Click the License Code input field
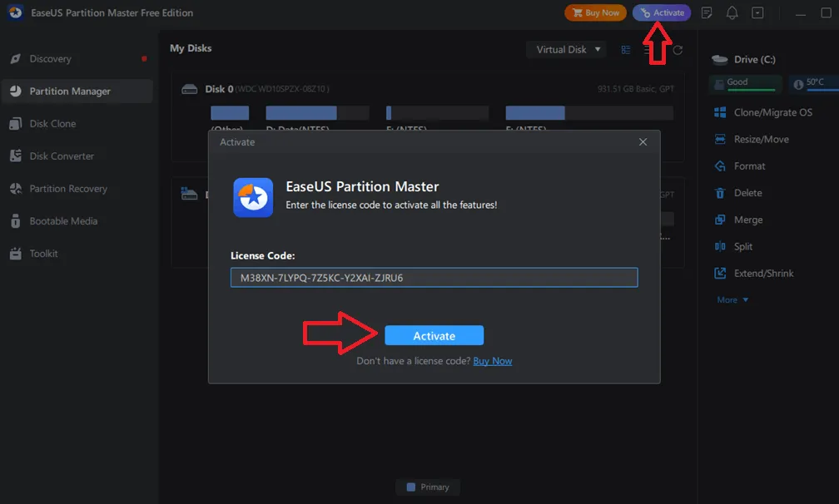Image resolution: width=839 pixels, height=504 pixels. (x=434, y=278)
